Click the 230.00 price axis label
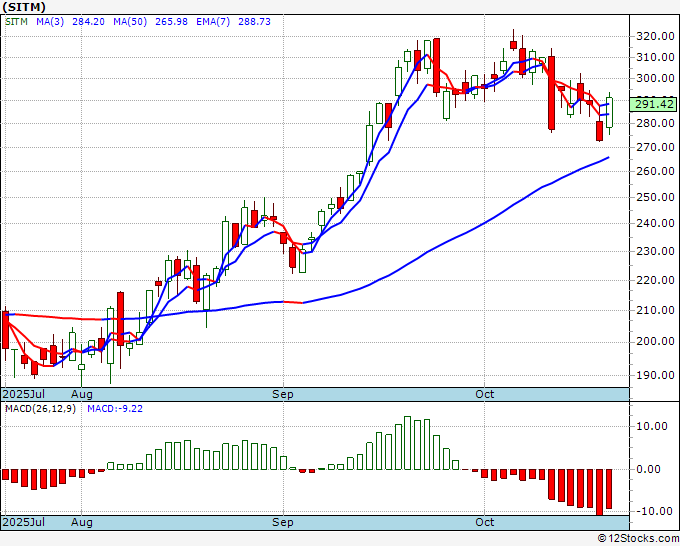The width and height of the screenshot is (680, 546). point(655,251)
